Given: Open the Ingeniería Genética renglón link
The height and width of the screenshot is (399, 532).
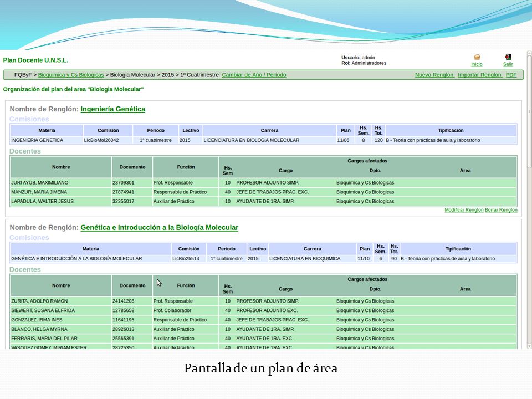Looking at the screenshot, I should point(112,109).
